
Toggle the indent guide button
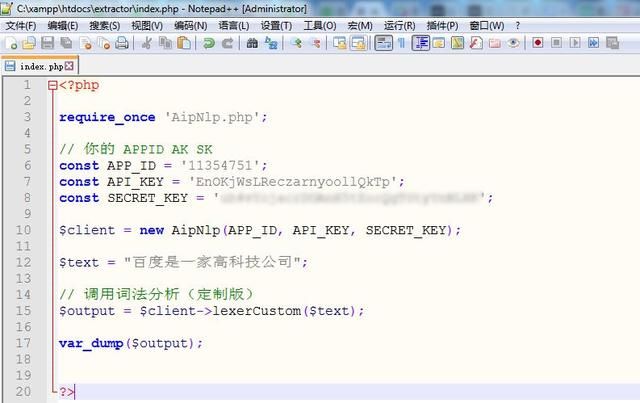[x=420, y=43]
